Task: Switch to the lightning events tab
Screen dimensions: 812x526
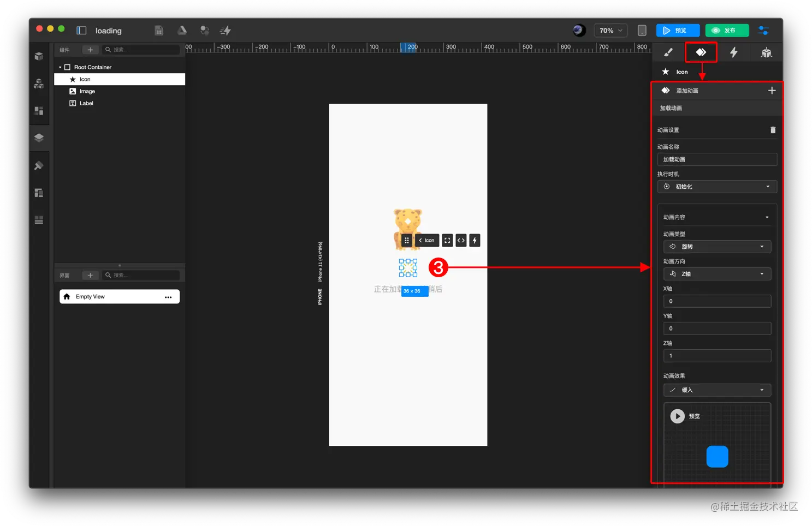Action: [734, 52]
